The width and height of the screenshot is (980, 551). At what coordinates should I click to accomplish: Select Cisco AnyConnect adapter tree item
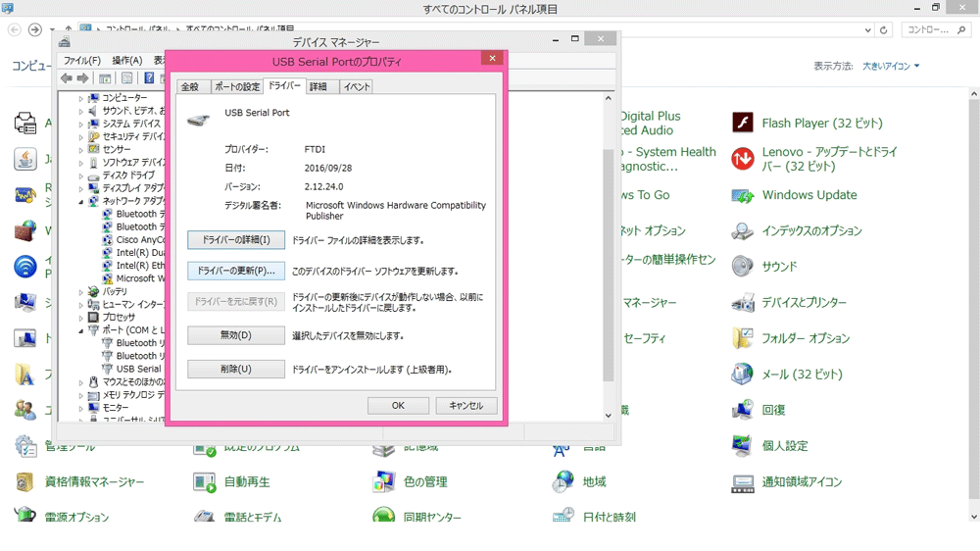click(x=133, y=239)
